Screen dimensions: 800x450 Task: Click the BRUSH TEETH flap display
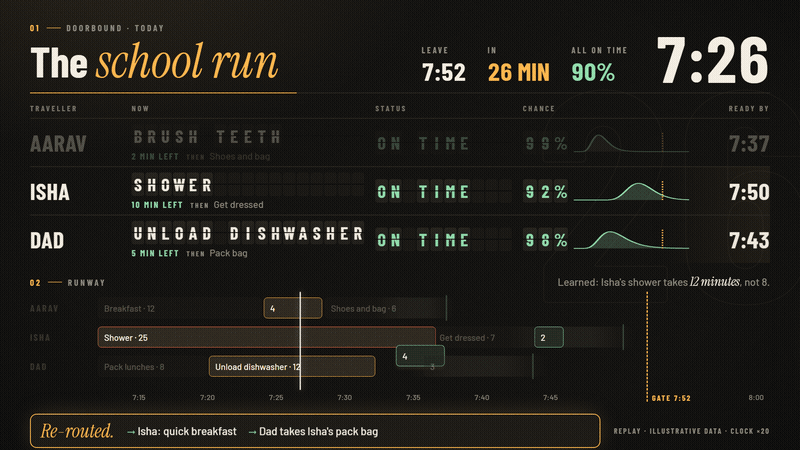[207, 137]
